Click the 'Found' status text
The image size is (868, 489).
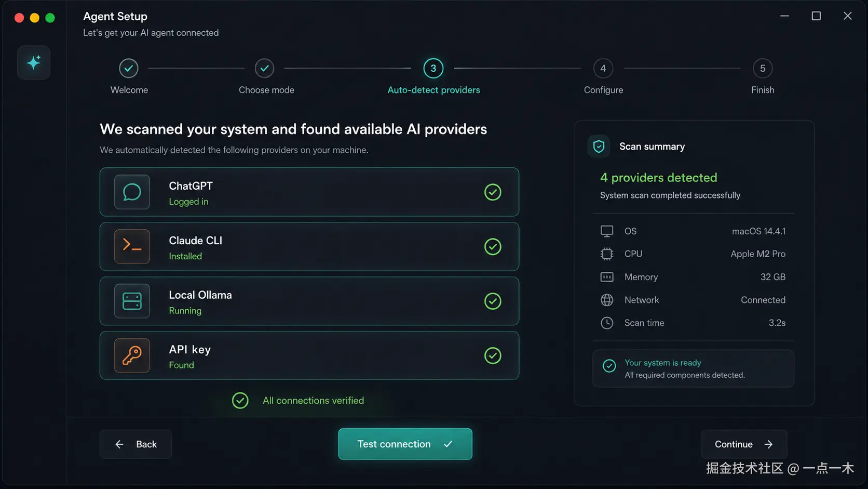coord(181,365)
